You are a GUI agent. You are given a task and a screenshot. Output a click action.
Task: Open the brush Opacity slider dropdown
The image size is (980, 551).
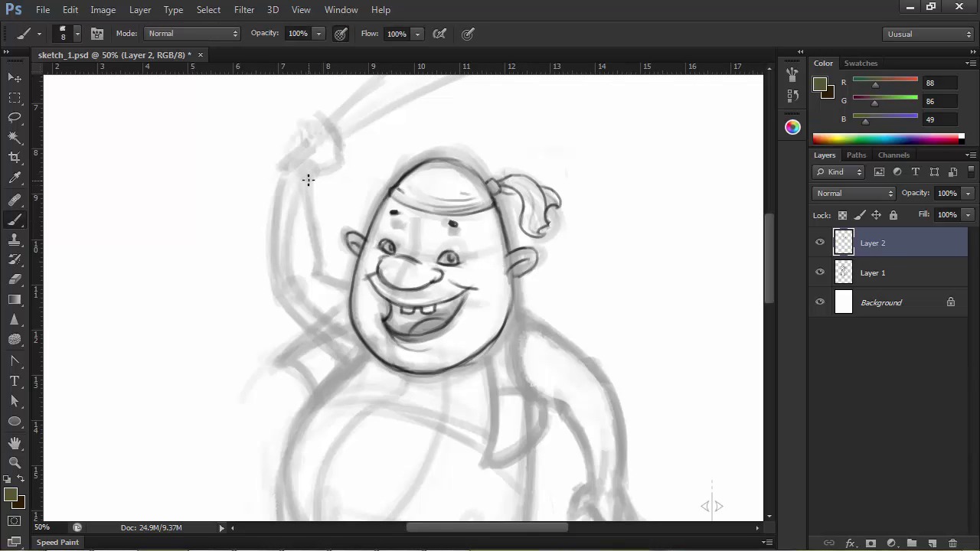point(318,34)
